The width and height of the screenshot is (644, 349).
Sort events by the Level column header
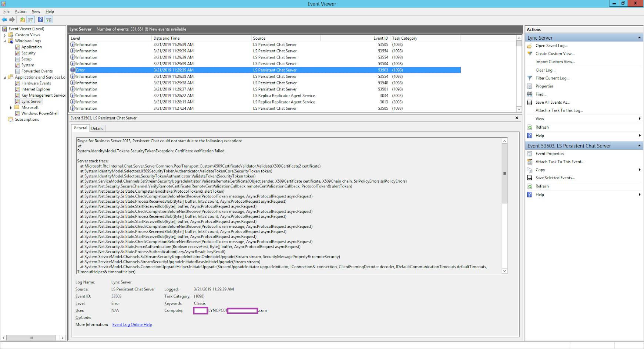110,38
